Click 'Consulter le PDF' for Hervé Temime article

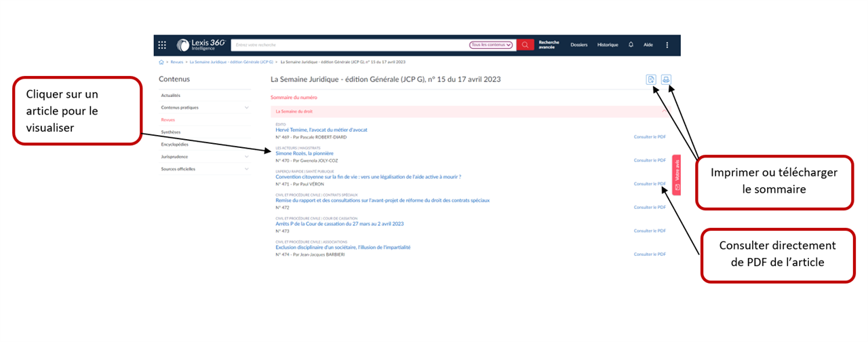pos(649,137)
